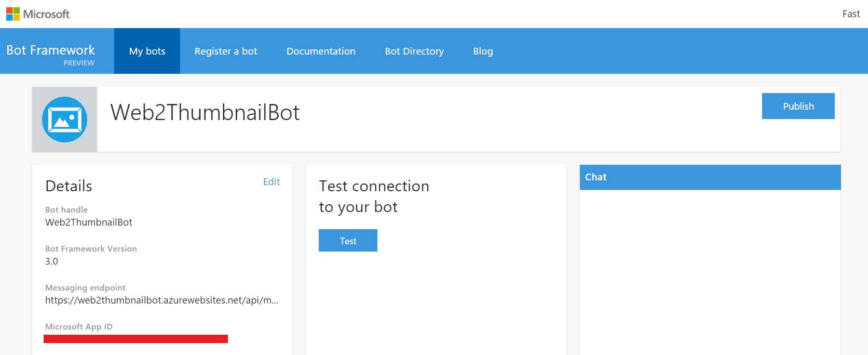
Task: Click the Microsoft logo icon
Action: pos(13,14)
